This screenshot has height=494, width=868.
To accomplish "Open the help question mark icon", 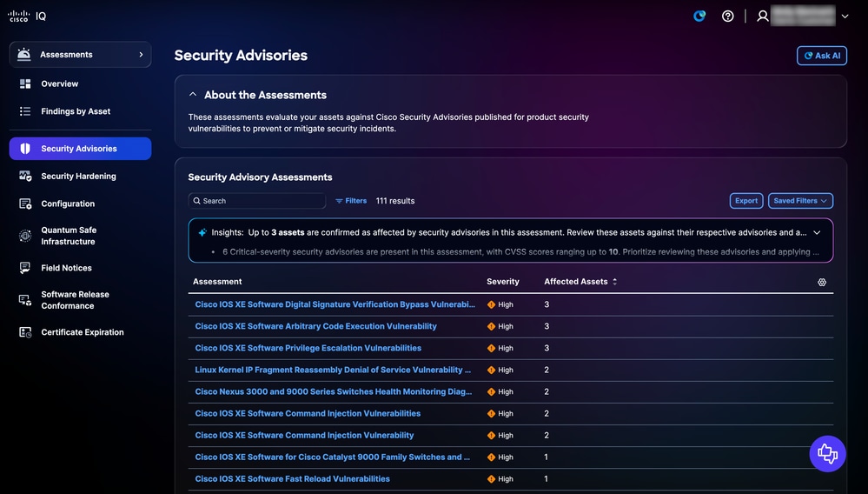I will tap(728, 16).
